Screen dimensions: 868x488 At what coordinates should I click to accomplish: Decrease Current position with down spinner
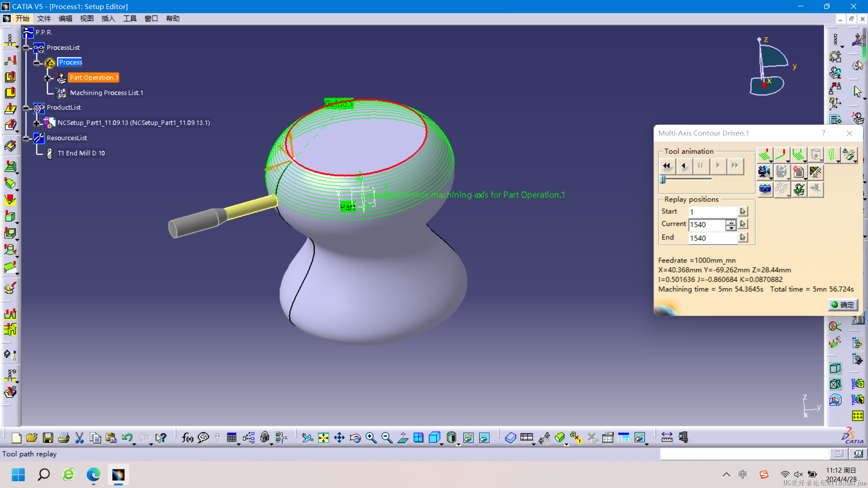point(731,228)
